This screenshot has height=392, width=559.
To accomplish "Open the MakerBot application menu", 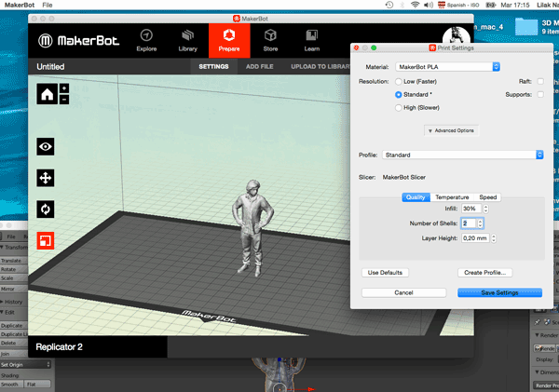I will (20, 5).
